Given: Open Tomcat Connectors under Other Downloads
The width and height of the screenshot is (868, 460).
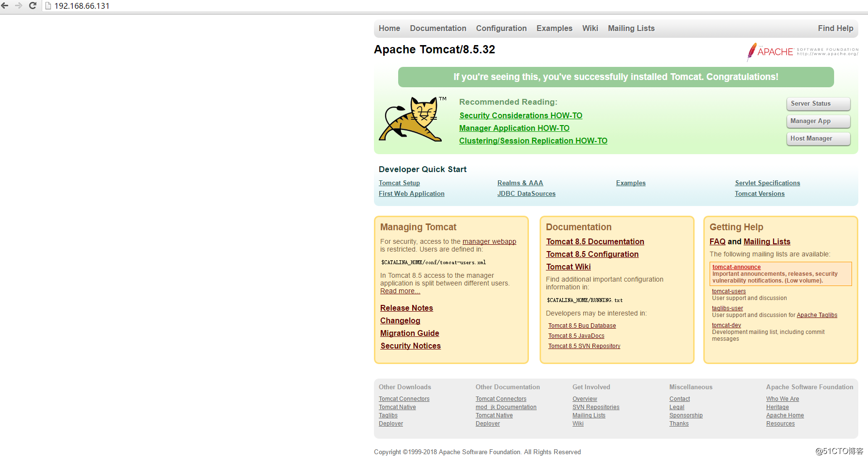Looking at the screenshot, I should (404, 399).
